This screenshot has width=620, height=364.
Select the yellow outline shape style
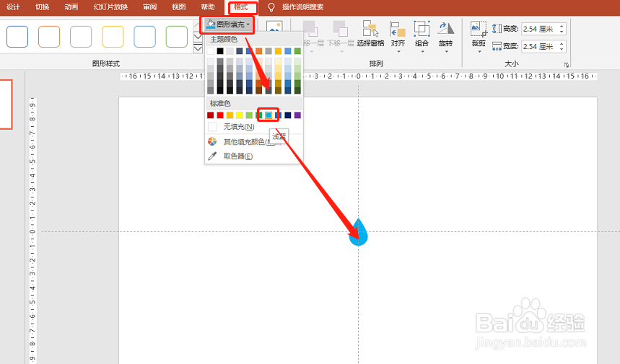[113, 37]
